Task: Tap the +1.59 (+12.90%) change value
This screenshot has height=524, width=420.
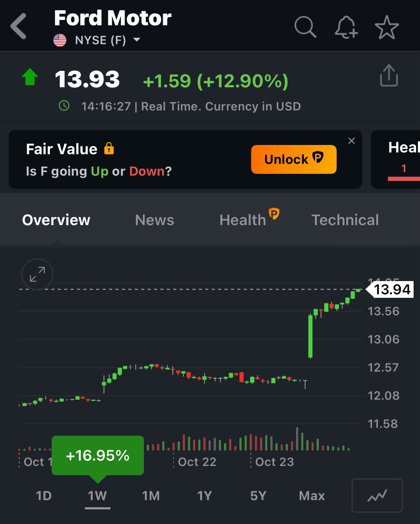Action: pyautogui.click(x=216, y=81)
